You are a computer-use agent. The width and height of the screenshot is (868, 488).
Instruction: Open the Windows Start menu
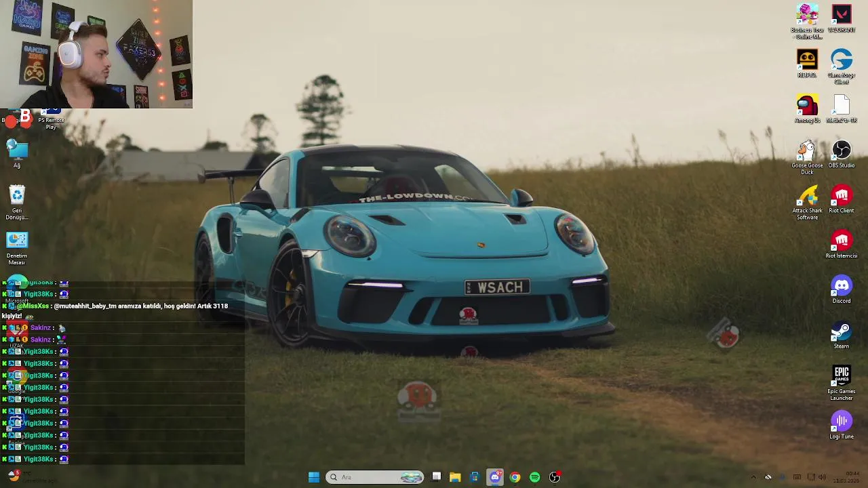(314, 477)
